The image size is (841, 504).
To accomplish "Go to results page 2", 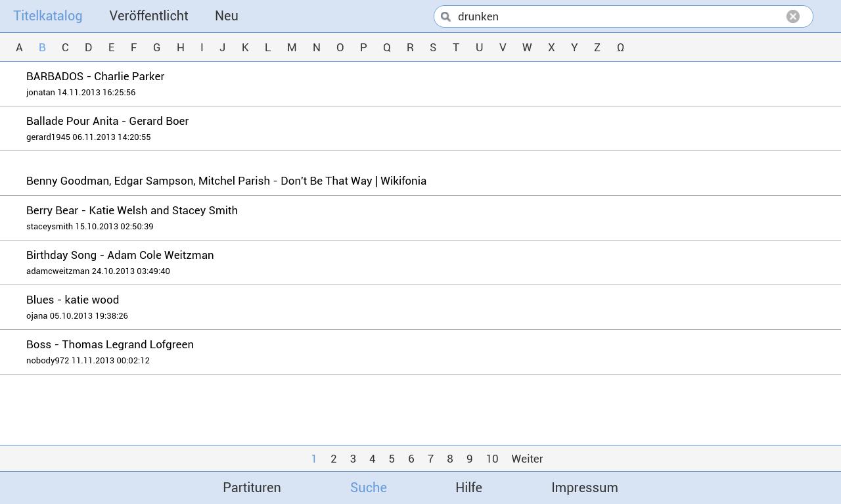I will 333,459.
